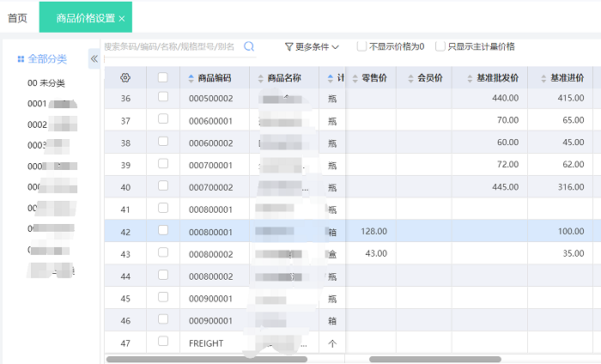Check the box for row 40
Screen dimensions: 601x364
click(163, 185)
